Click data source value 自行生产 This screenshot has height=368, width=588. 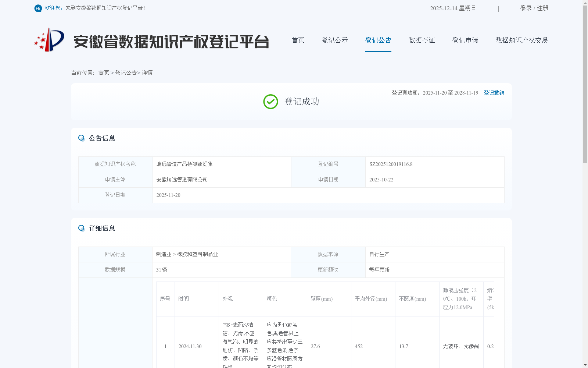[379, 254]
